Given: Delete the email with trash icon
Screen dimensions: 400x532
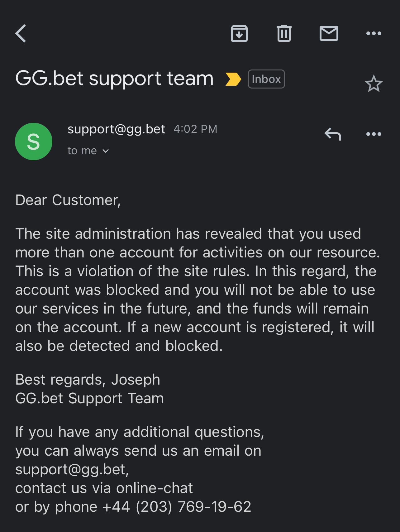Looking at the screenshot, I should pos(284,33).
